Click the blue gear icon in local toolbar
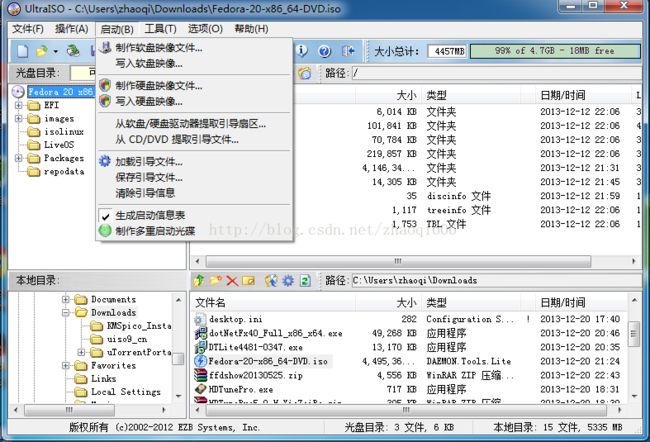The height and width of the screenshot is (442, 650). tap(288, 281)
